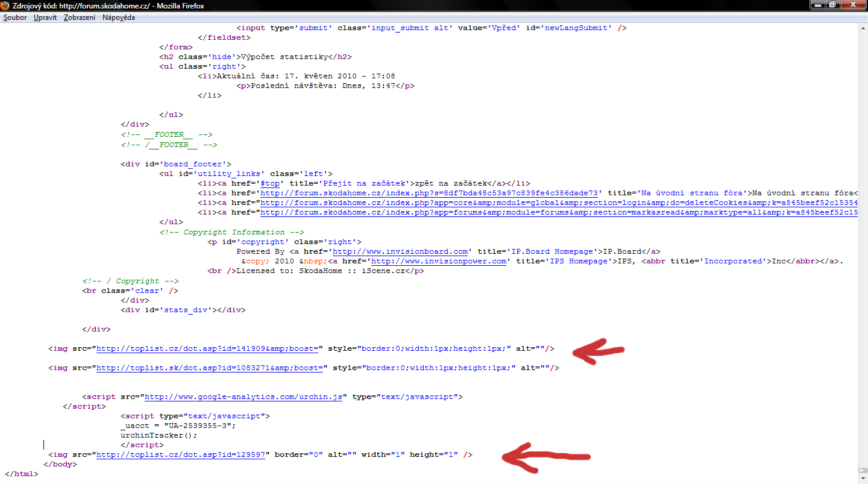The image size is (868, 484).
Task: Open the Zobrazení menu
Action: [x=80, y=17]
